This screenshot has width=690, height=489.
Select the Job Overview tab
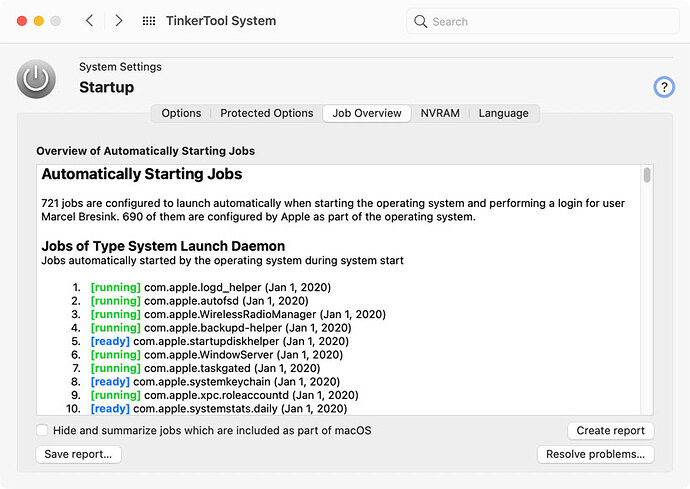pos(367,114)
